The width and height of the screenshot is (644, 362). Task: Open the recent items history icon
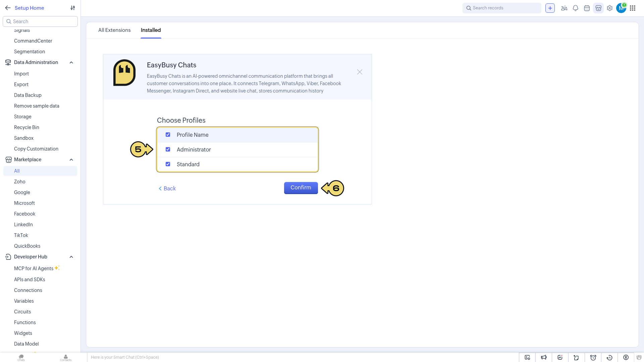click(x=609, y=357)
